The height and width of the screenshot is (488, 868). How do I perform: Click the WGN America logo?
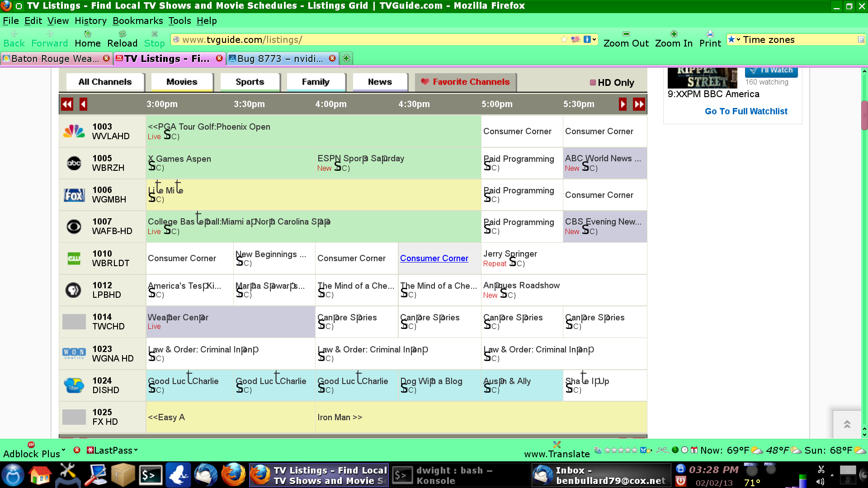point(74,353)
